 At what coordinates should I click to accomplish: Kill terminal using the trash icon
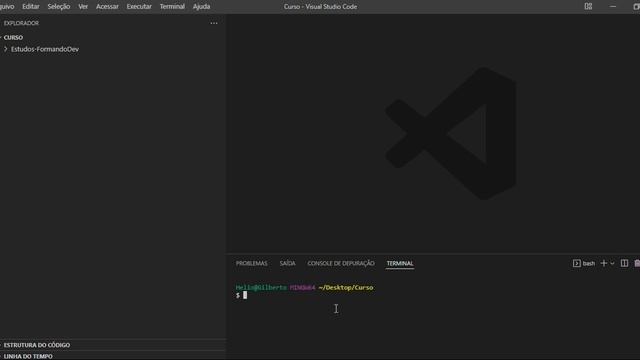(637, 263)
